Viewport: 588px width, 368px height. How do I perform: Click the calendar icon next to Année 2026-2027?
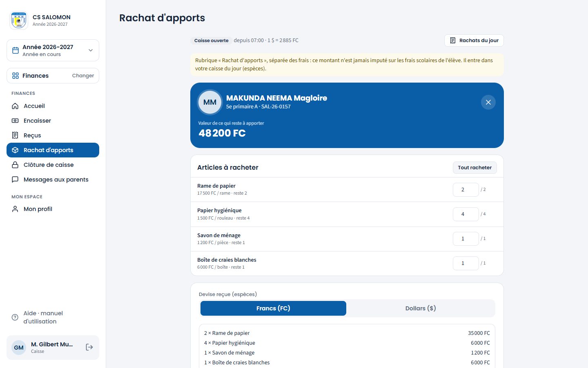(x=16, y=50)
